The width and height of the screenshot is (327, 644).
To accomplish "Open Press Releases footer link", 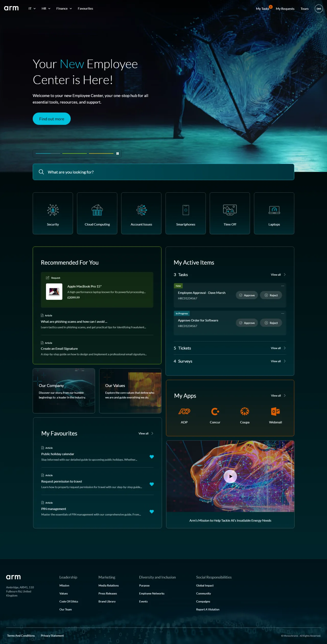I will click(108, 593).
